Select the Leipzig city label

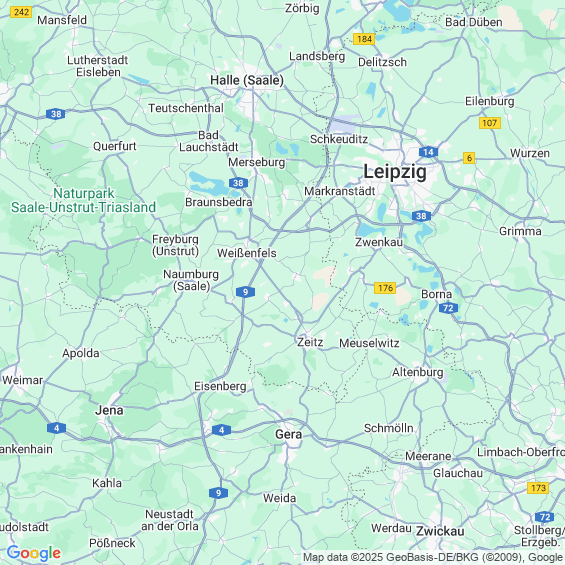pos(395,172)
